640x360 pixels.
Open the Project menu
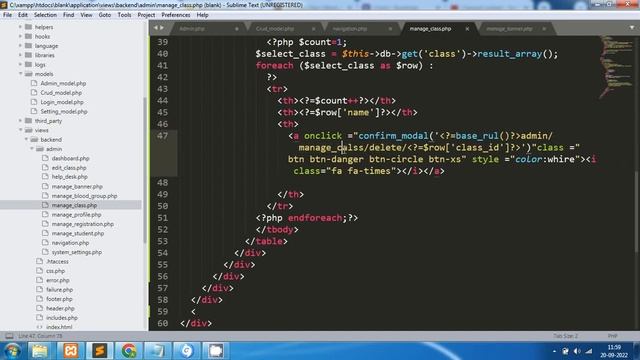tap(146, 15)
